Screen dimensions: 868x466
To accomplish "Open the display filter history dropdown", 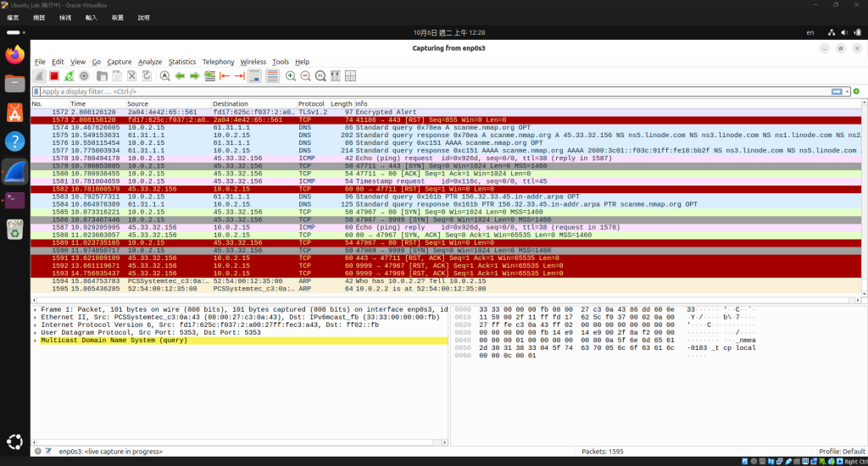I will point(847,92).
